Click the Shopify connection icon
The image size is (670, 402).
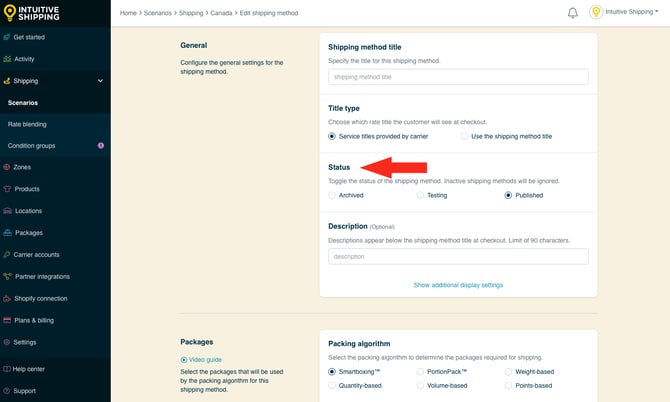pyautogui.click(x=7, y=298)
